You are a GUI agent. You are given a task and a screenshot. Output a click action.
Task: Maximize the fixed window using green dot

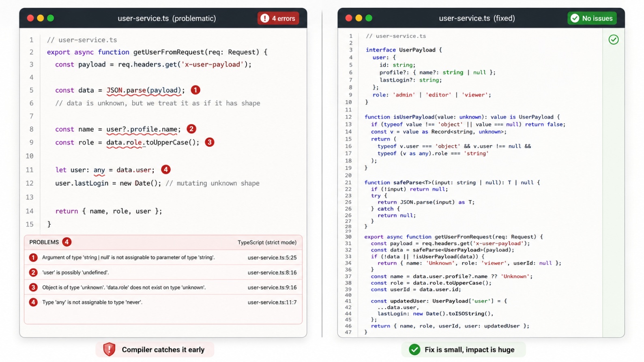(x=369, y=18)
